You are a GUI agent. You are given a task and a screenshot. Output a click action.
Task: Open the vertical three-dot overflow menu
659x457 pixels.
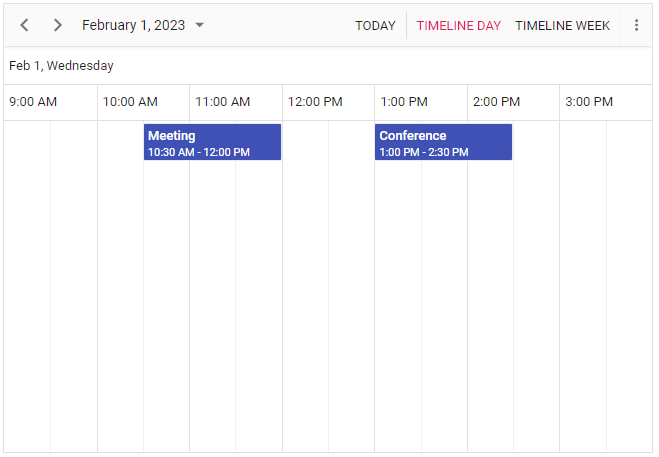[636, 25]
